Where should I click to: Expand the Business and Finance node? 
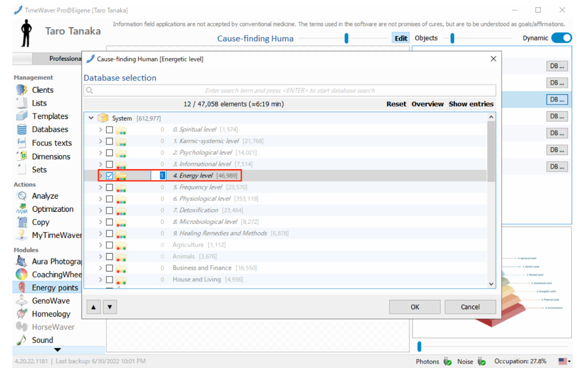[101, 268]
